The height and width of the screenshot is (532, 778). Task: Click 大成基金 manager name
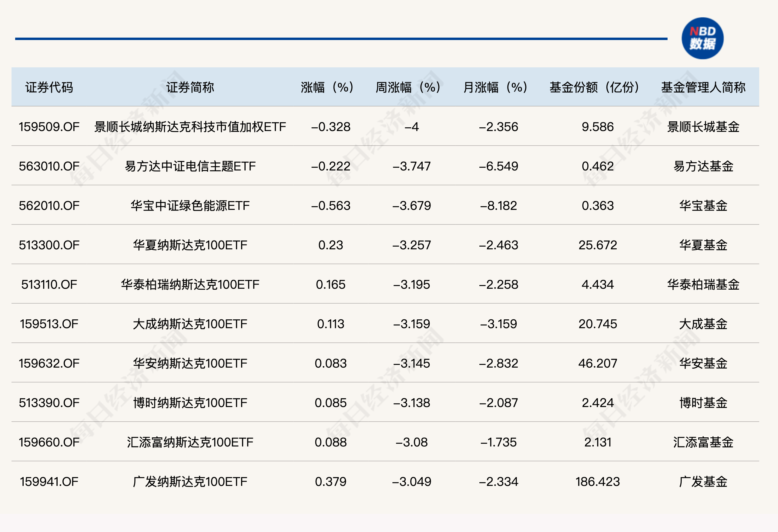(x=703, y=324)
